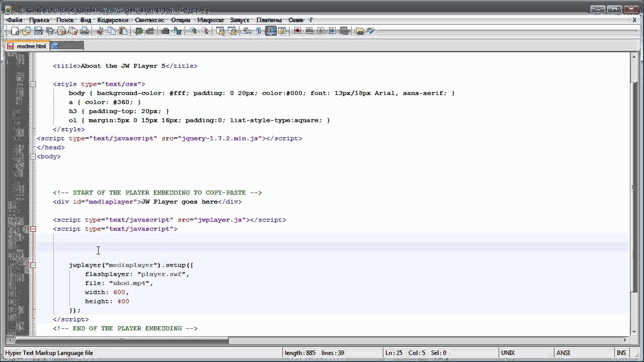Open the Окна menu
644x362 pixels.
[x=296, y=20]
